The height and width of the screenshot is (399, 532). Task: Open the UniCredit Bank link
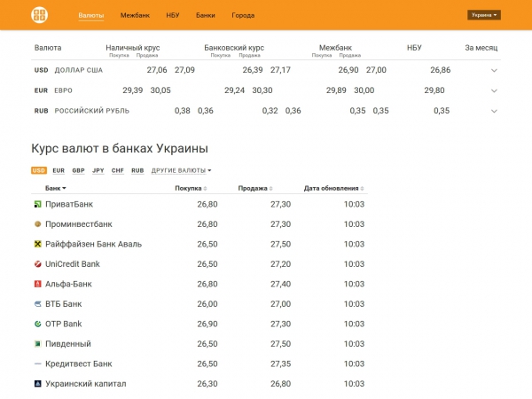coord(73,264)
